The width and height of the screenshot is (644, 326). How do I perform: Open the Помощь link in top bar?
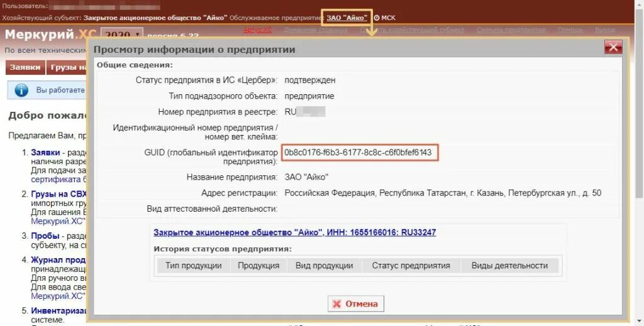570,30
